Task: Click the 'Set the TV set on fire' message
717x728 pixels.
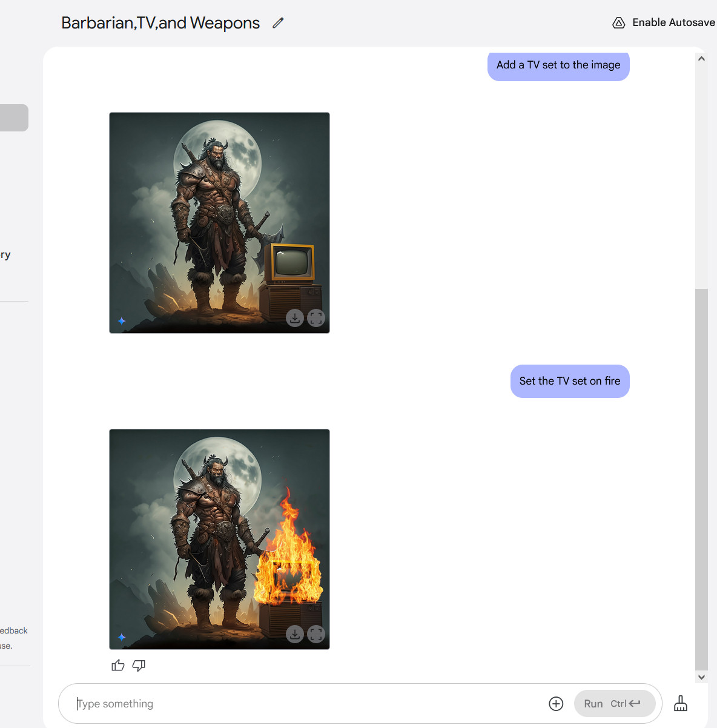Action: coord(569,381)
